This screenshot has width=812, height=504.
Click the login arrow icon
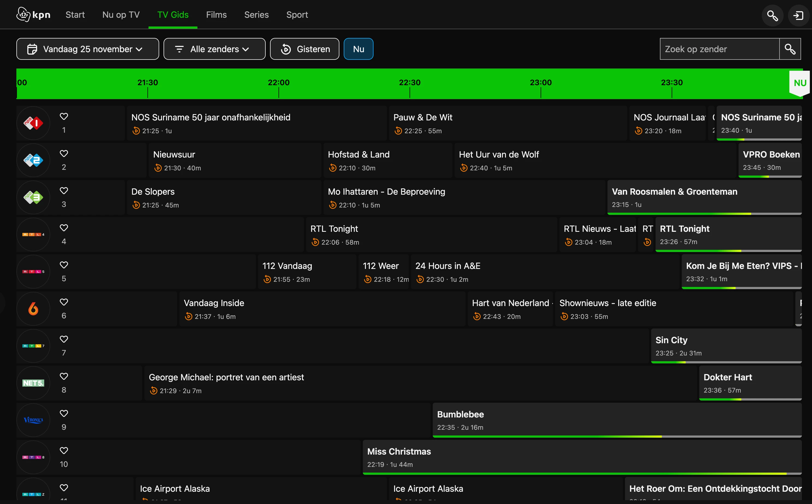coord(799,15)
